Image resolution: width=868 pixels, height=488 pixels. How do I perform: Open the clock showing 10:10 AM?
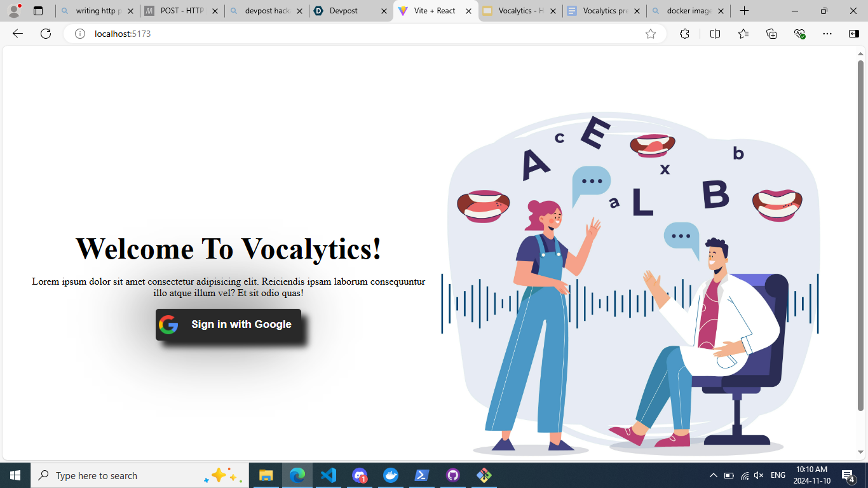(x=811, y=475)
